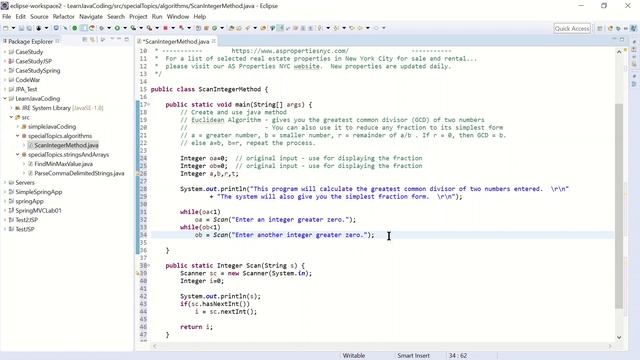Click the horizontal scrollbar of the editor
This screenshot has width=640, height=360.
[x=382, y=346]
